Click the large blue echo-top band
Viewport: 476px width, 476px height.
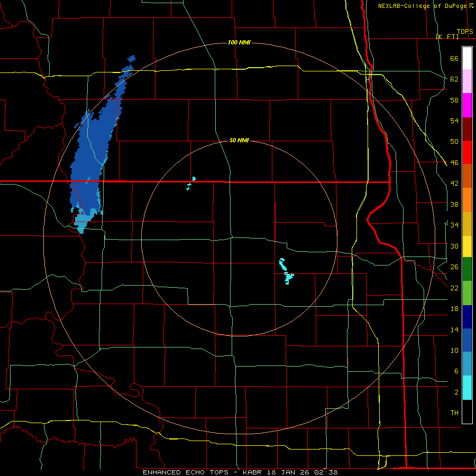(x=91, y=158)
